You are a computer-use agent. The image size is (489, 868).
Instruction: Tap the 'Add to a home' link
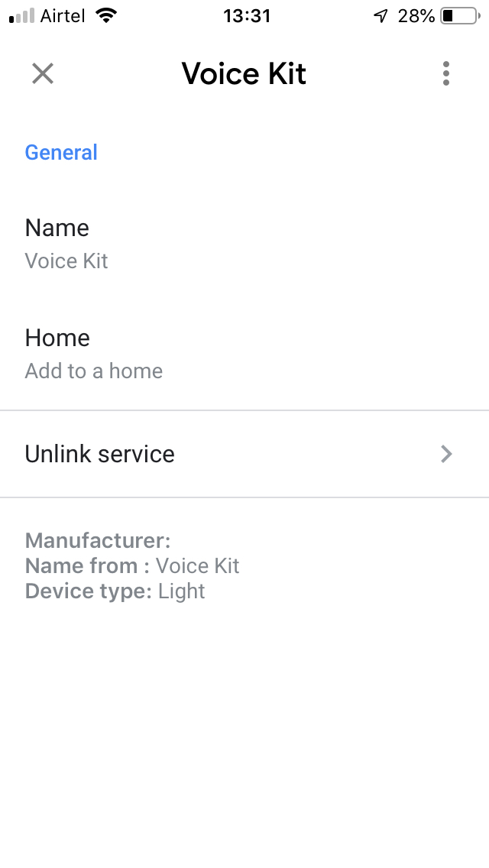(94, 371)
